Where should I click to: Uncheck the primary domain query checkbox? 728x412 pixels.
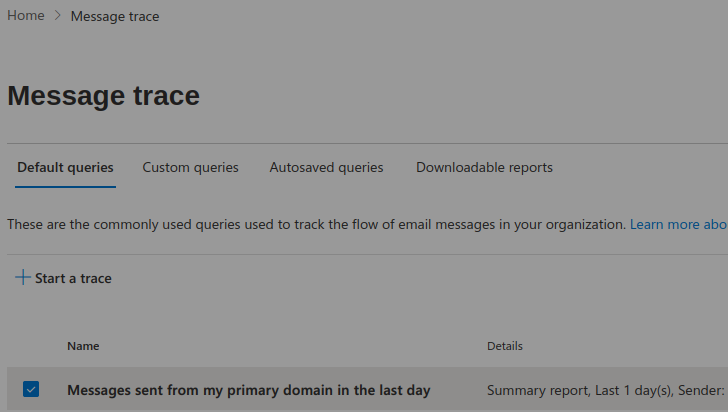31,389
